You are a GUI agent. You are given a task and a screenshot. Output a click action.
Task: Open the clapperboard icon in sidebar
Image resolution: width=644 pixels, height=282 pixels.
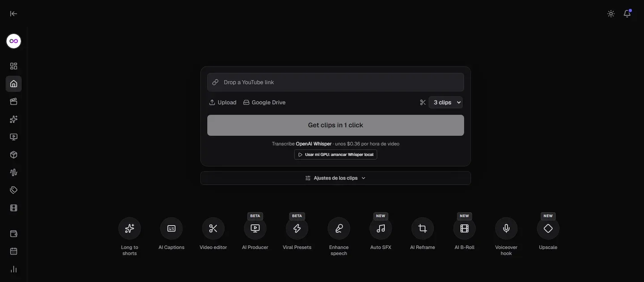pos(13,102)
